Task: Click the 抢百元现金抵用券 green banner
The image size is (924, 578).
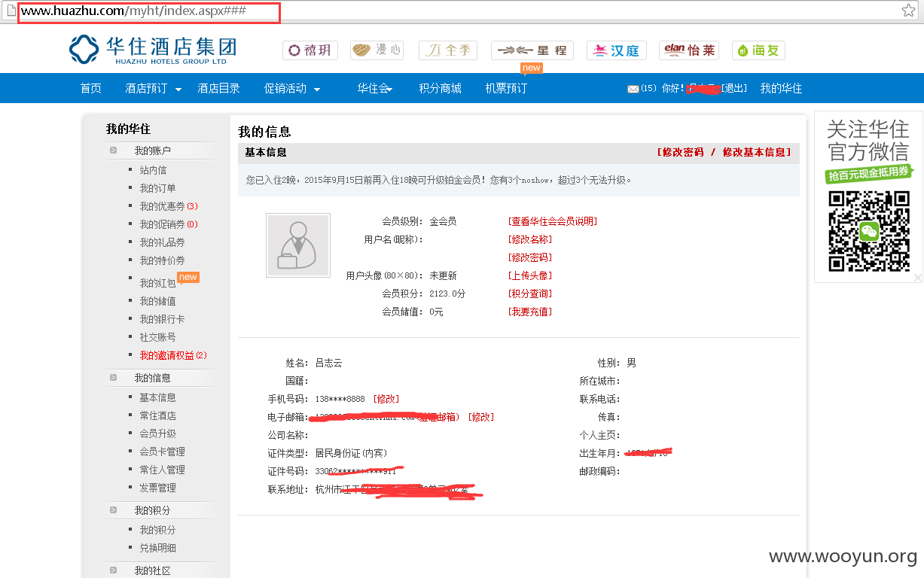Action: (x=868, y=175)
